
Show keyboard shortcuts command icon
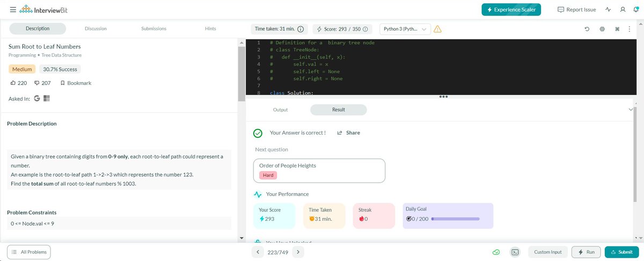(617, 29)
